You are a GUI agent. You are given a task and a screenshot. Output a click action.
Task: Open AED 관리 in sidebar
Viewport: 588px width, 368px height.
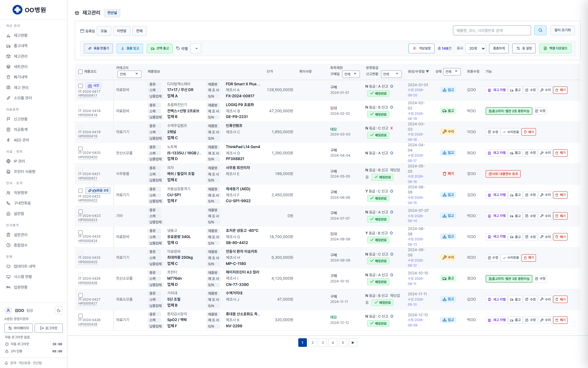[x=21, y=140]
